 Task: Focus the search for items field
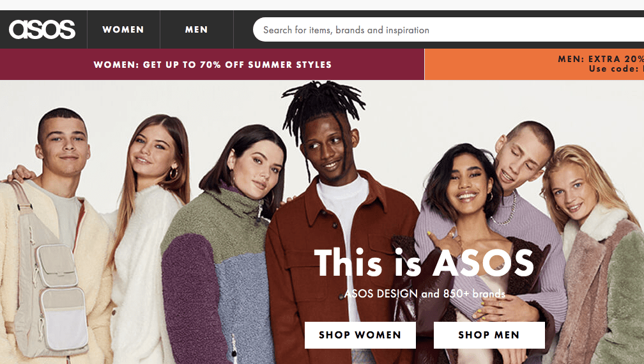click(448, 29)
